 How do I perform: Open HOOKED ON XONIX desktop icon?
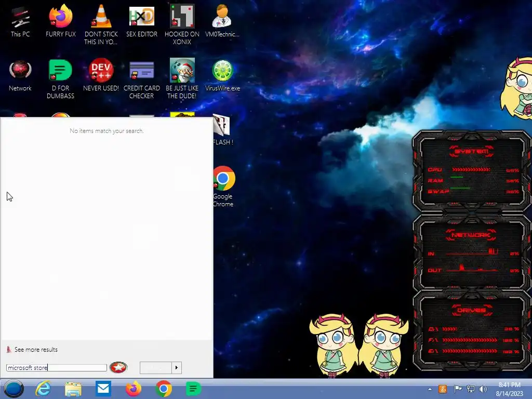pos(182,24)
